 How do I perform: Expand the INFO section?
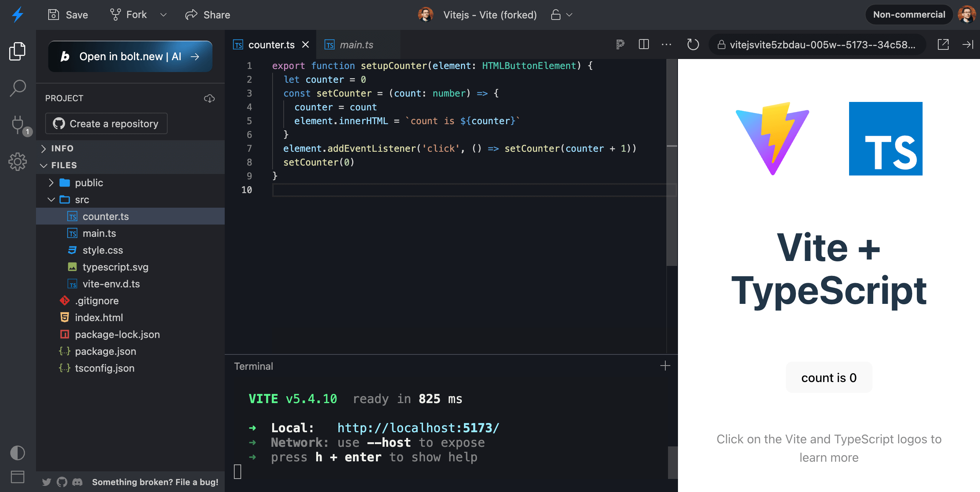pyautogui.click(x=130, y=148)
